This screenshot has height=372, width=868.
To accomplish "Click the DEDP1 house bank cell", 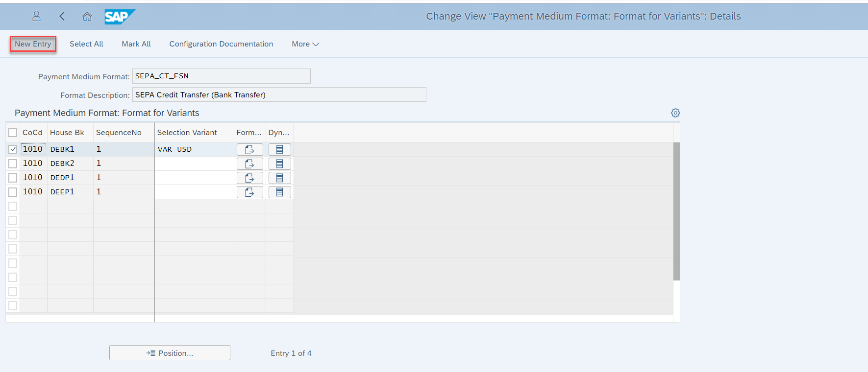I will click(x=70, y=178).
